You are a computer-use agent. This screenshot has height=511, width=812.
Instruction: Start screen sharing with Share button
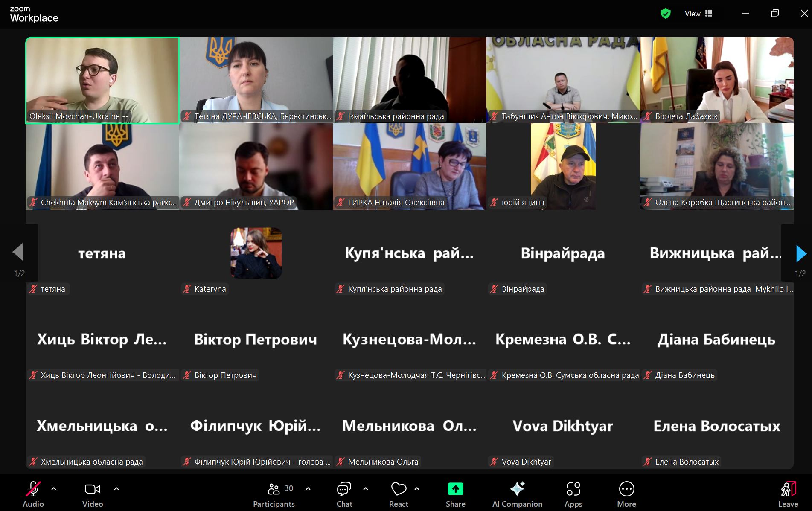point(455,494)
